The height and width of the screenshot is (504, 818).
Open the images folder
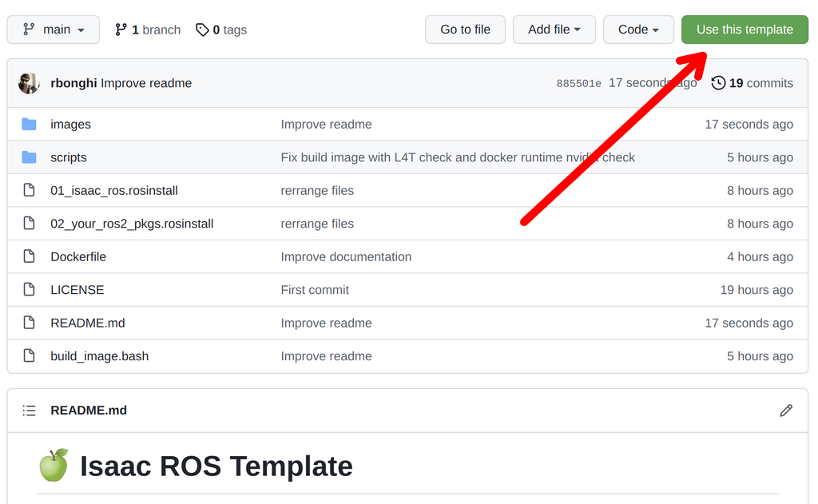[x=70, y=124]
